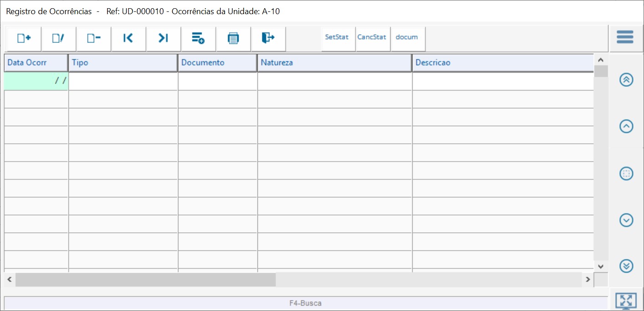Go to first record in toolbar
This screenshot has height=311, width=644.
click(128, 38)
